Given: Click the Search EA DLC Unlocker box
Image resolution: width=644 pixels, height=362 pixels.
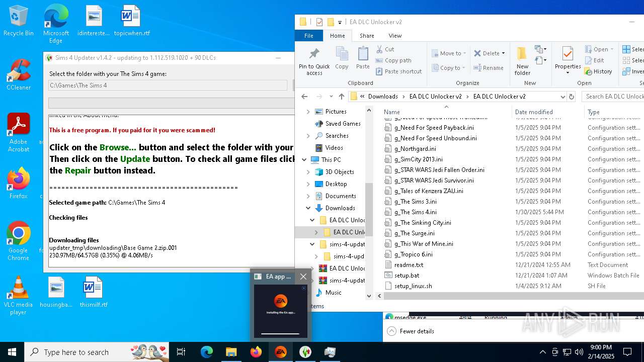Looking at the screenshot, I should point(613,97).
